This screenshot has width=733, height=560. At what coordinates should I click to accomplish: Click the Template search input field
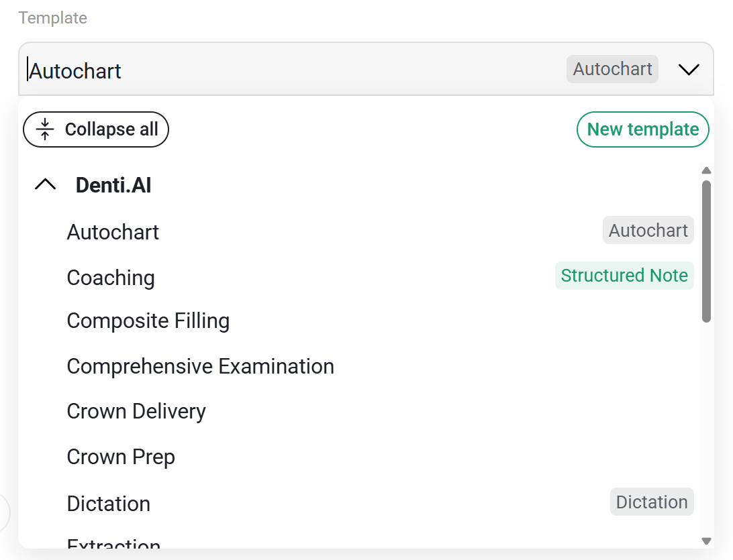pos(295,70)
